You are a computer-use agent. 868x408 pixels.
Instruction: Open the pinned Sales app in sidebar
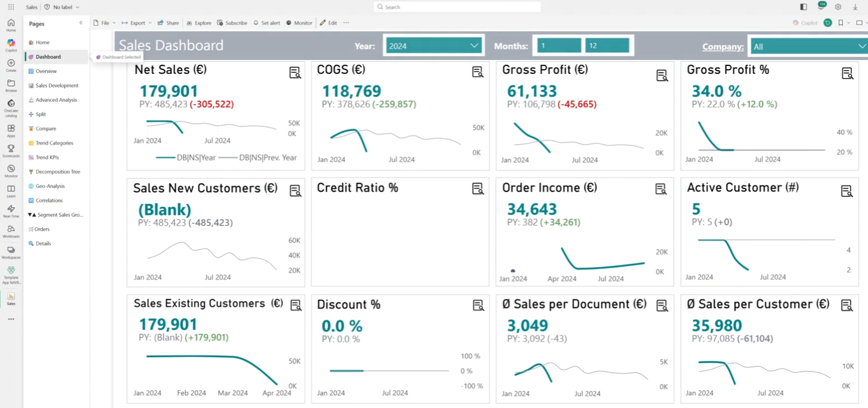pos(11,299)
